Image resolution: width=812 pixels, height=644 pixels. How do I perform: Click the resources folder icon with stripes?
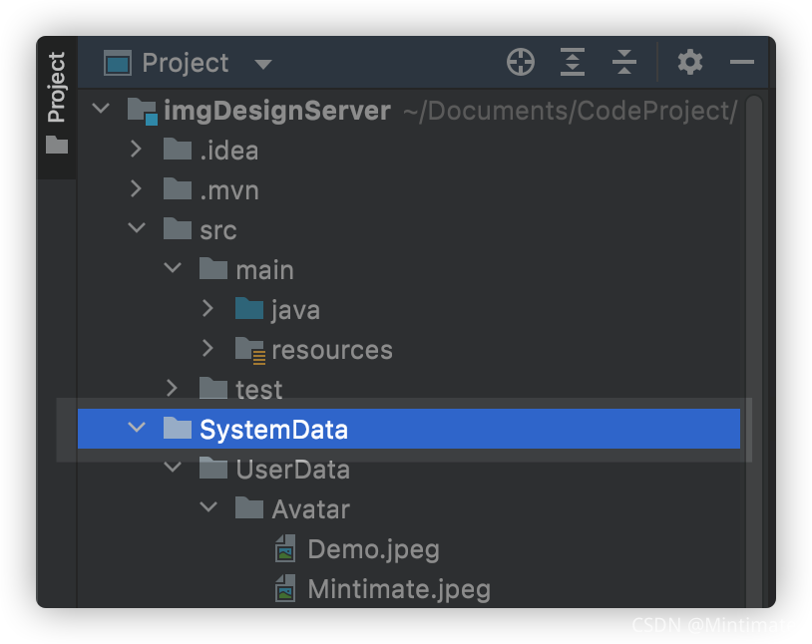(250, 350)
